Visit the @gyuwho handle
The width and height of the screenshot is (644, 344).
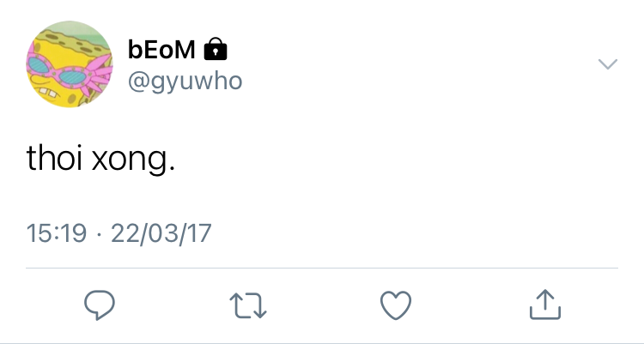pyautogui.click(x=185, y=81)
